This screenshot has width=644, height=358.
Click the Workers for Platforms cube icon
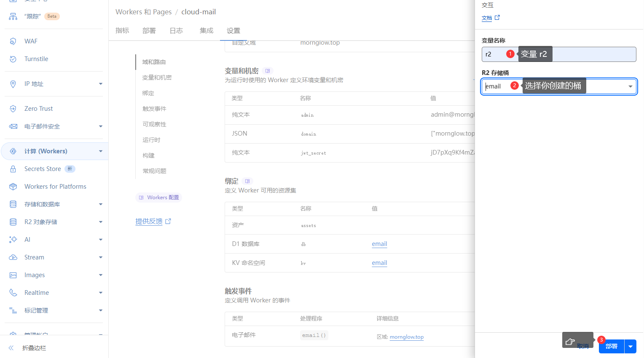click(13, 187)
